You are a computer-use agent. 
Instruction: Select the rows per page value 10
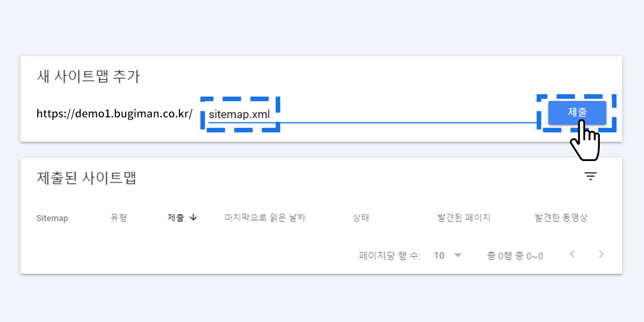(439, 255)
